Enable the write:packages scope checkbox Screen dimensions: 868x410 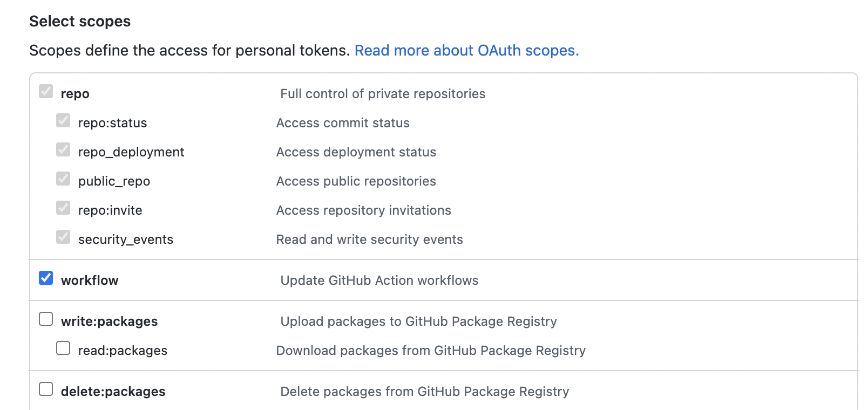click(46, 319)
